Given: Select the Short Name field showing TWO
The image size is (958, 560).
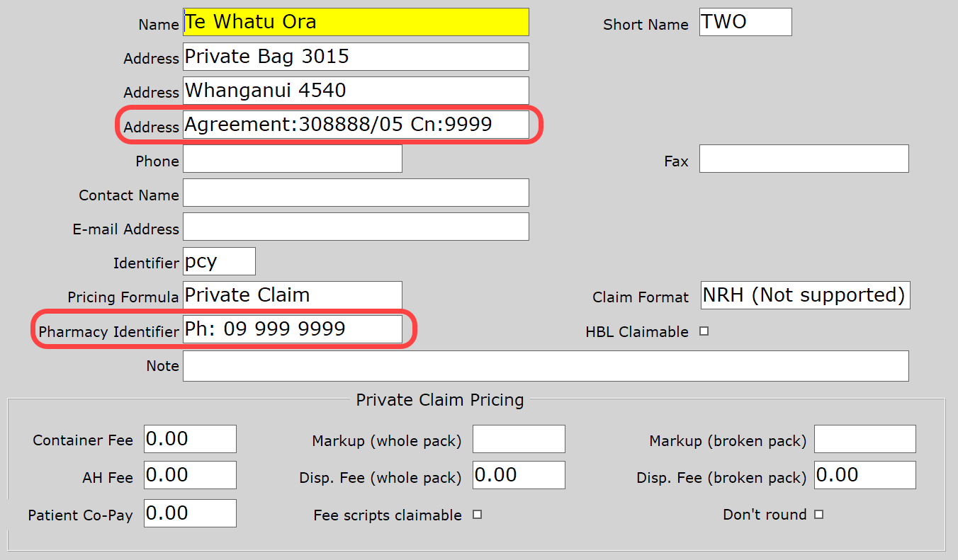Looking at the screenshot, I should pos(745,22).
